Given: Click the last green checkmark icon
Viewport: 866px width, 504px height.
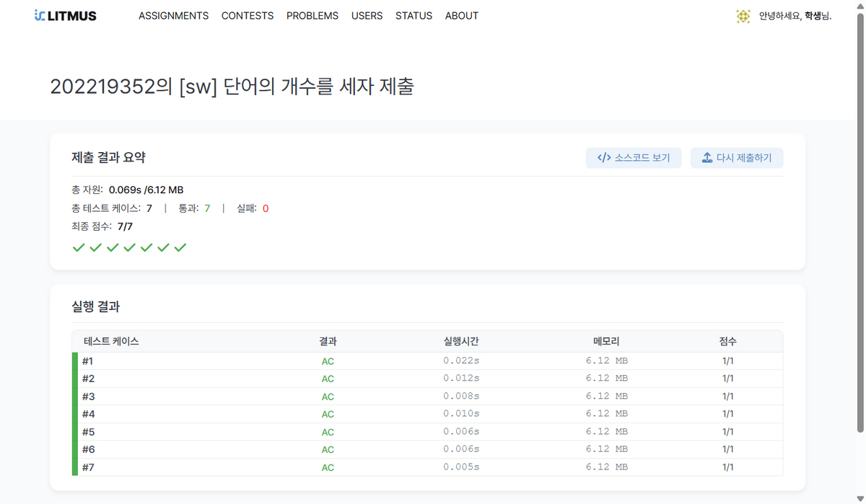Looking at the screenshot, I should click(x=180, y=247).
